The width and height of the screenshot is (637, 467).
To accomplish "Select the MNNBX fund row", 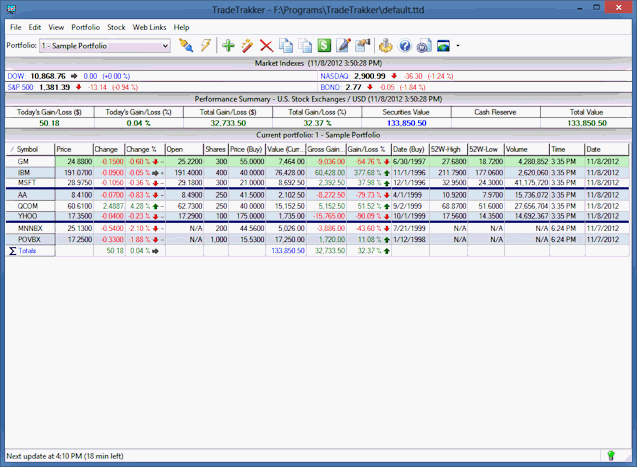I will pos(317,228).
